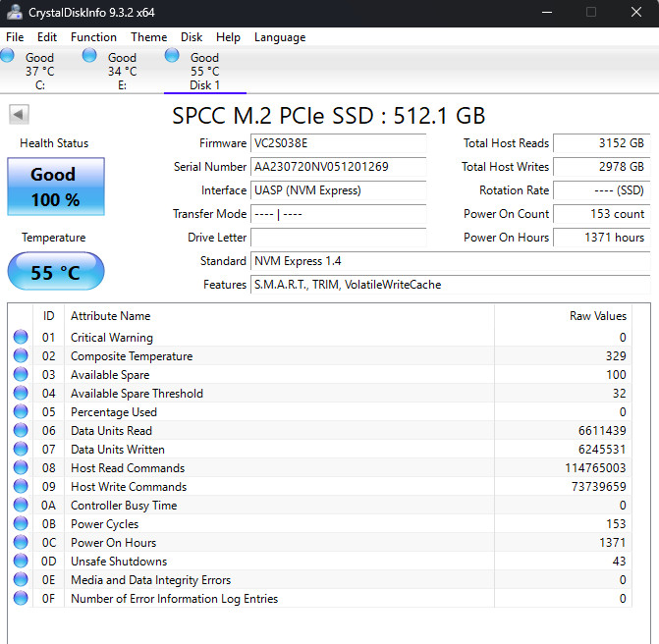
Task: Open the Theme menu
Action: [x=148, y=37]
